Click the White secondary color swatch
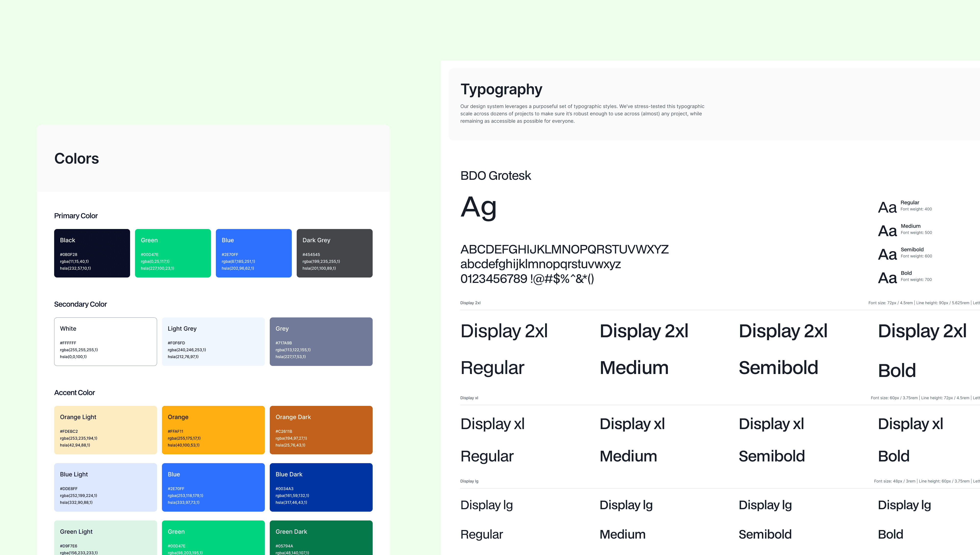Screen dimensions: 980x555 (105, 341)
